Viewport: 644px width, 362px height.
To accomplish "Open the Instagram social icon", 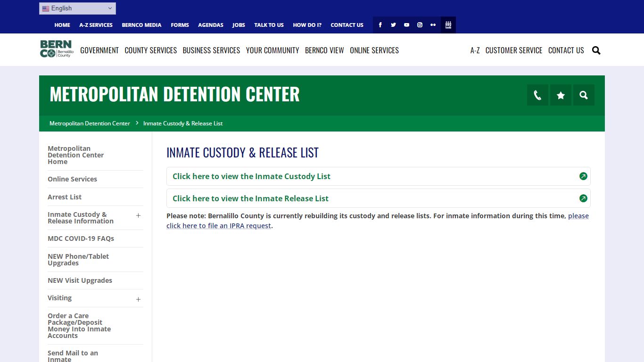I will [420, 25].
